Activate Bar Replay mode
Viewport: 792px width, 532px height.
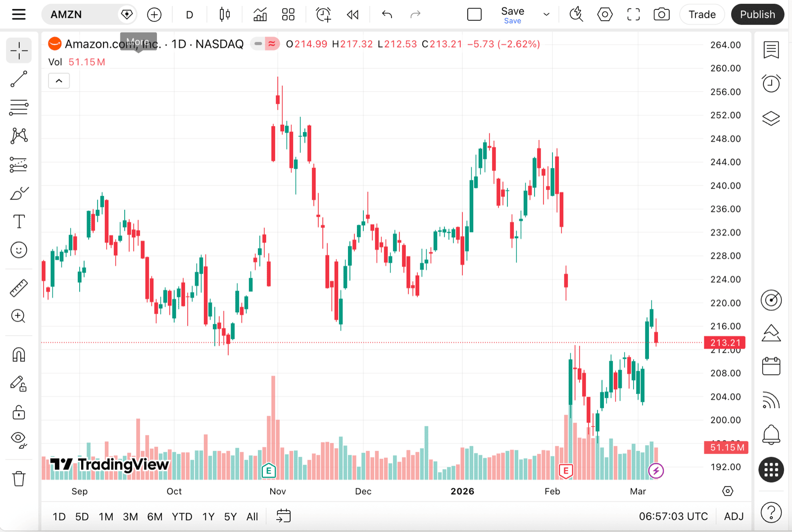[x=352, y=14]
